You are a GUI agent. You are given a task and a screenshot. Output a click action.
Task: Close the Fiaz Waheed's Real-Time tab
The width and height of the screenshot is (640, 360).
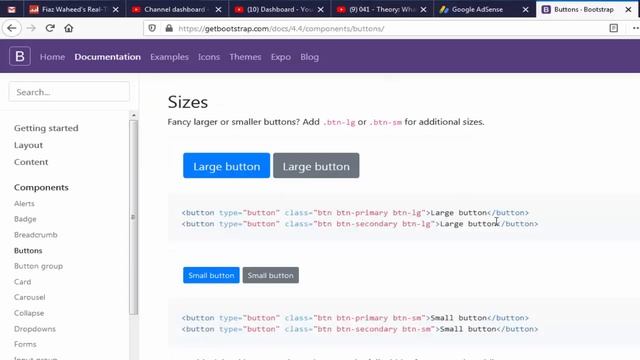pyautogui.click(x=116, y=9)
